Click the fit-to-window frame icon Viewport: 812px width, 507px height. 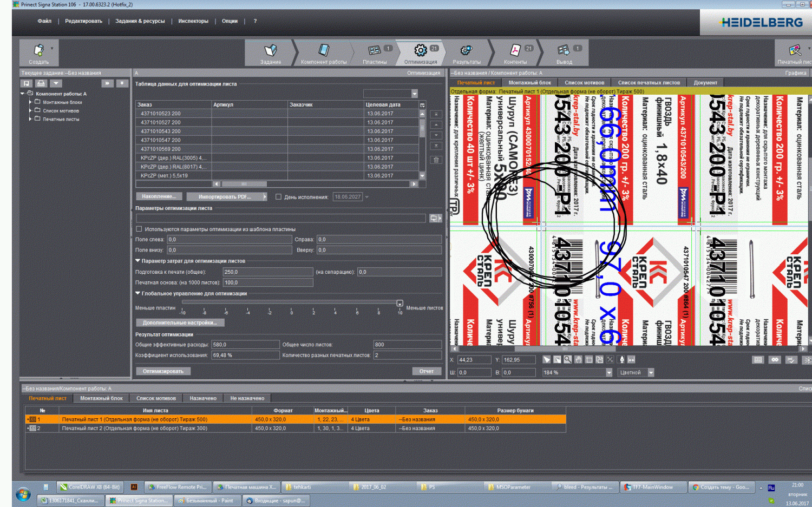tap(589, 359)
